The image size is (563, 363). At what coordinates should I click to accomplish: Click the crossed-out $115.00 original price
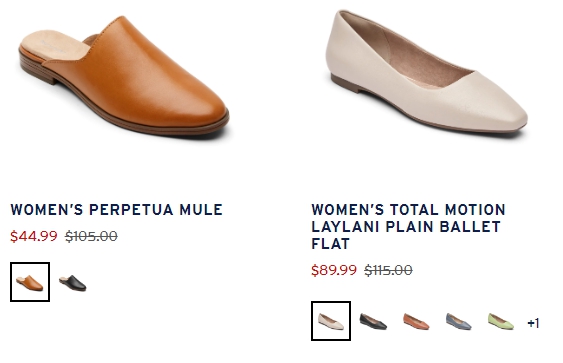(388, 270)
